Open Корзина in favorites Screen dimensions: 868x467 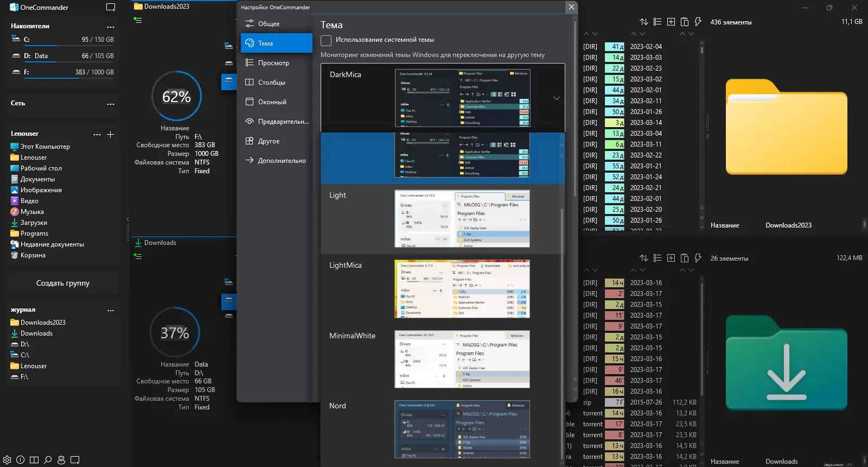click(28, 255)
